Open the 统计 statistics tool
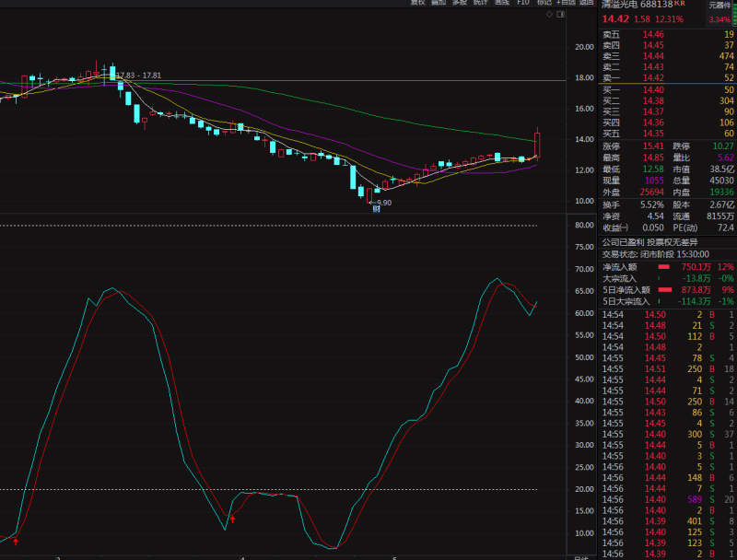Screen dimensions: 737x560 [481, 3]
